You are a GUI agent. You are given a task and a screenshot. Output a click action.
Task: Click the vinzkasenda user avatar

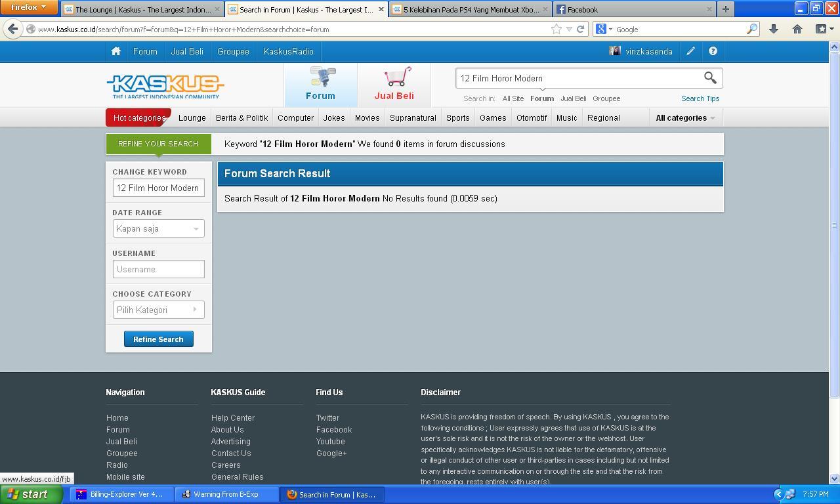[x=615, y=51]
